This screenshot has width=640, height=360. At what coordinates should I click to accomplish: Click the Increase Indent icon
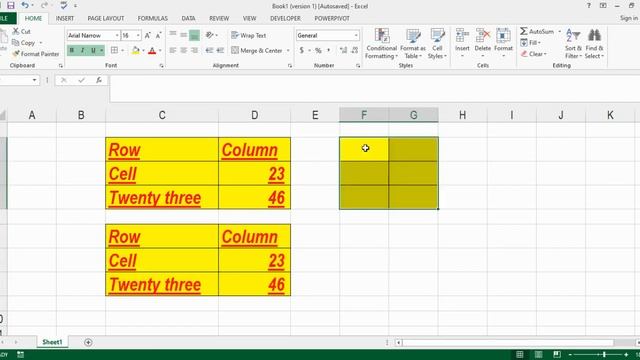click(220, 50)
